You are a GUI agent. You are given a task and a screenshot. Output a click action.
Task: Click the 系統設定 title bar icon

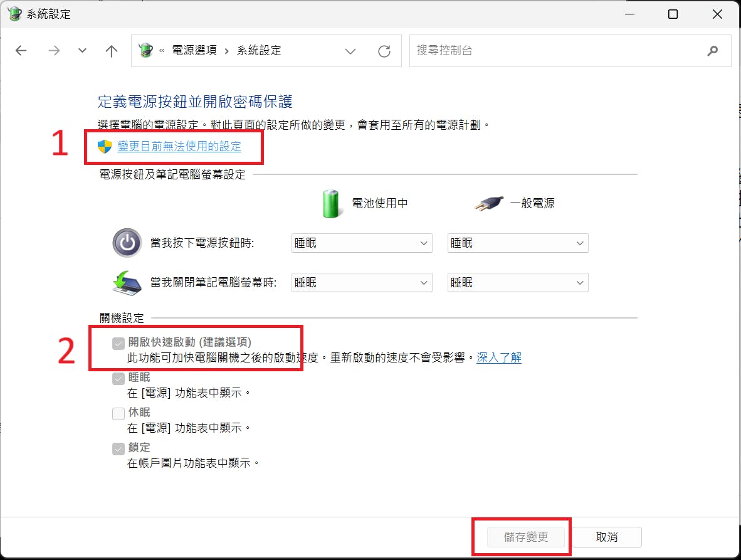[14, 14]
